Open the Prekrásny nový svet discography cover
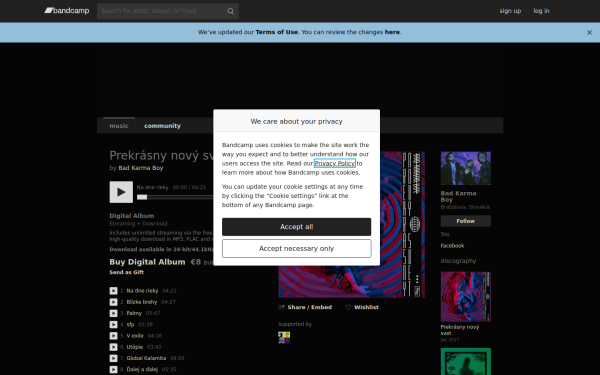Screen dimensions: 600x375 (x=466, y=297)
